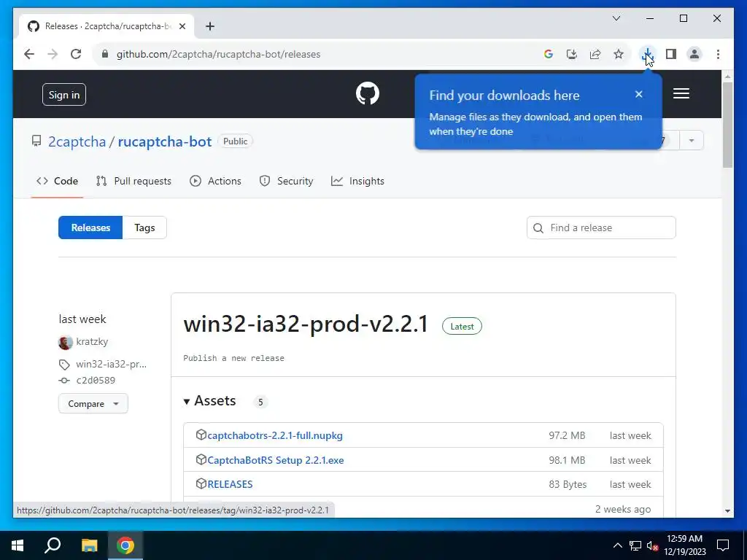Download captchabotrs-2.2.1-full.nupkg

coord(275,435)
